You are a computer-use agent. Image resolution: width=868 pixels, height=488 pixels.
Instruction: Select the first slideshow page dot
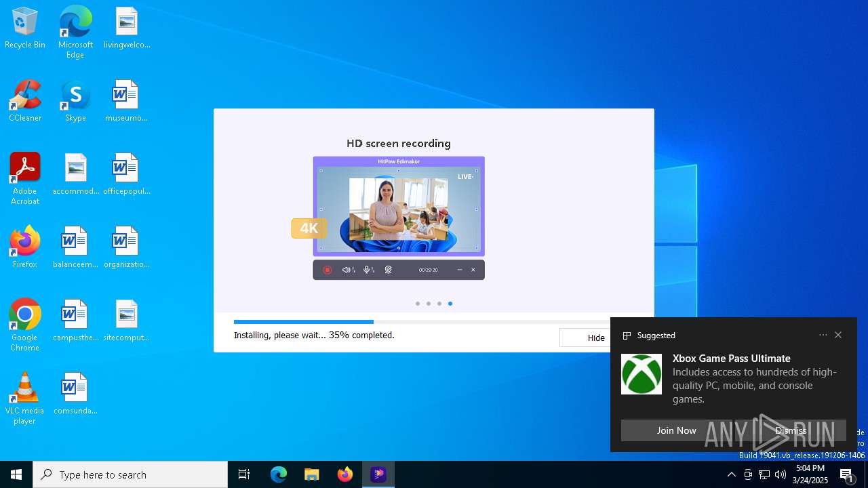pos(418,304)
